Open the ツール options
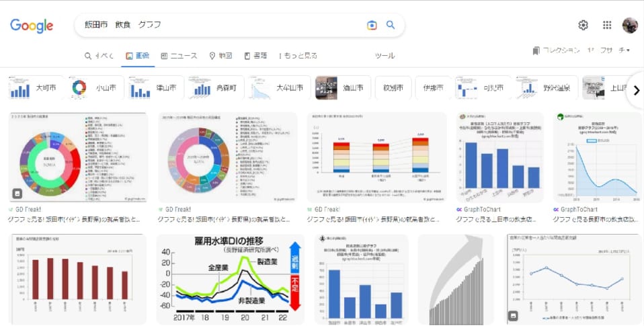Viewport: 644px width, 326px height. [385, 55]
